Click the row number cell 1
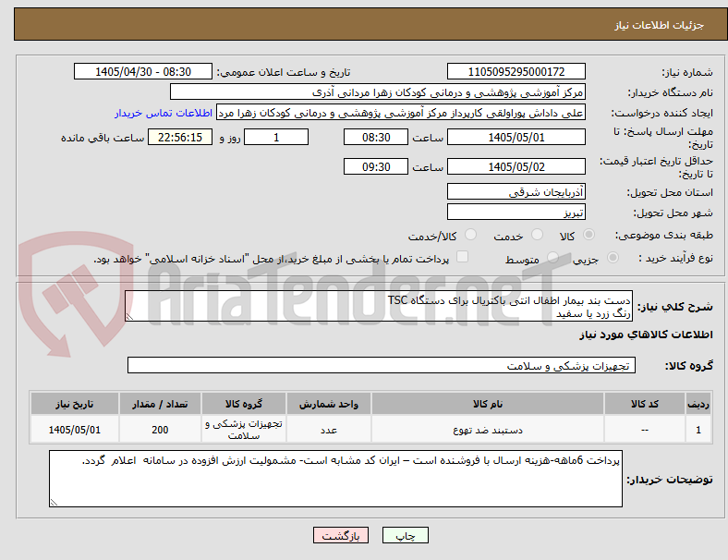 698,430
